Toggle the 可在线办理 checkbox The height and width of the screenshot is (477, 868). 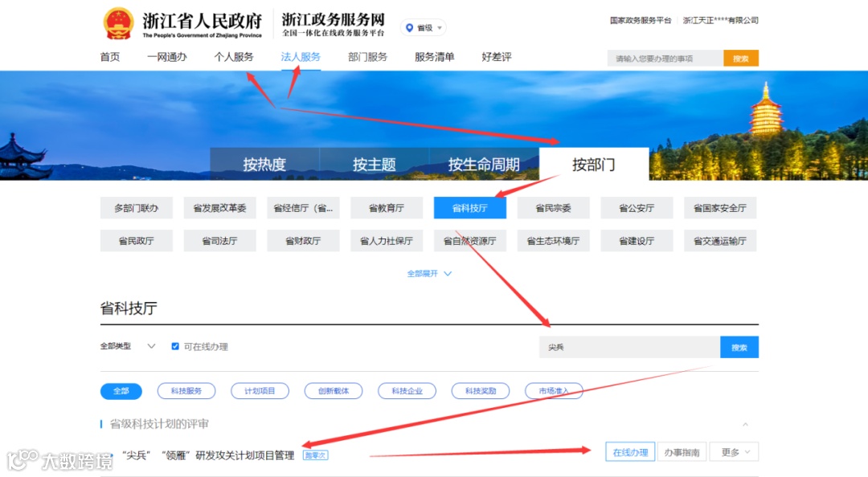coord(175,346)
